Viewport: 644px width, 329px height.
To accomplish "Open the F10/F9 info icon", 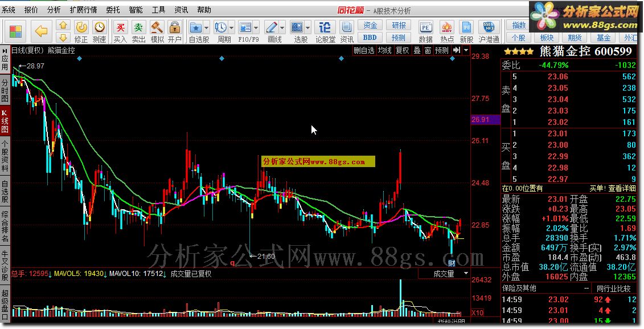I will pyautogui.click(x=245, y=27).
